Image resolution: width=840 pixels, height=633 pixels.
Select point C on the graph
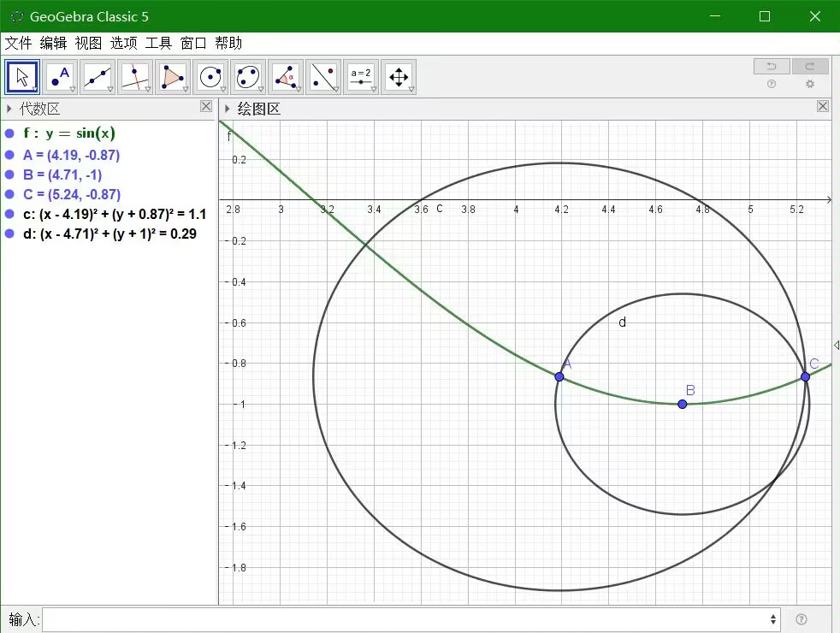pyautogui.click(x=805, y=377)
